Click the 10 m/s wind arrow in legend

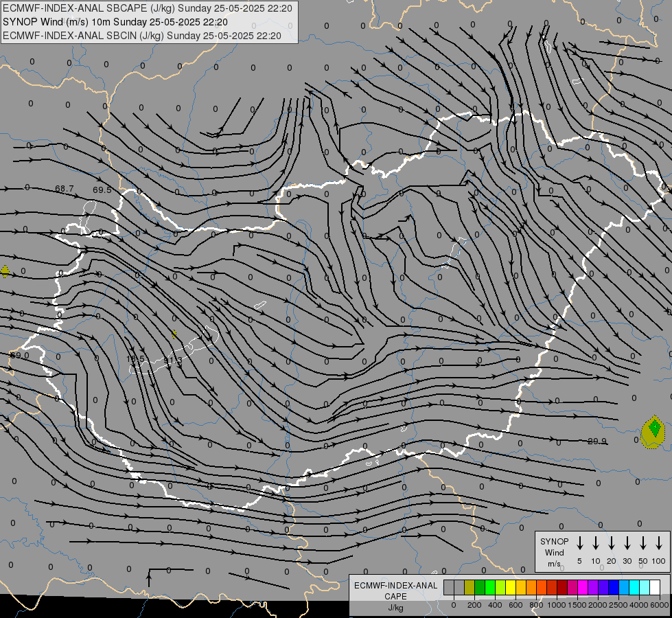[596, 543]
